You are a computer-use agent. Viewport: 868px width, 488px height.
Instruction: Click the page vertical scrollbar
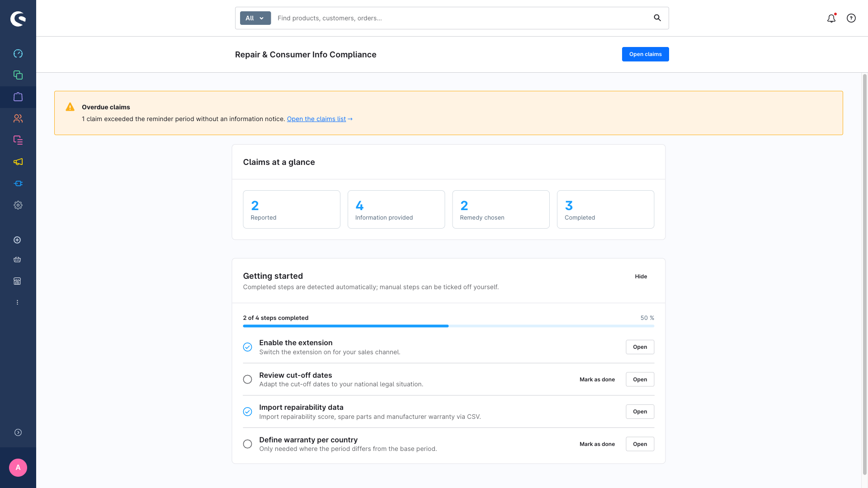tap(864, 274)
